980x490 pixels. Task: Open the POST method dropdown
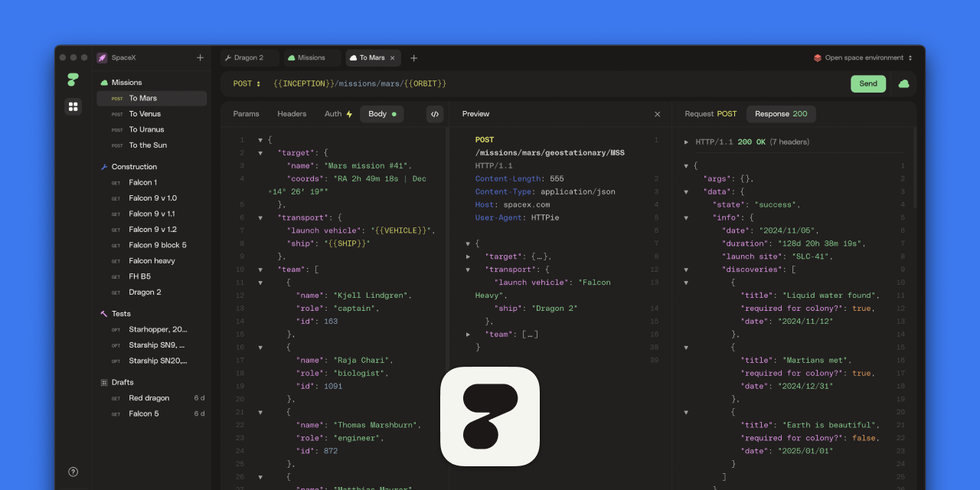tap(247, 83)
